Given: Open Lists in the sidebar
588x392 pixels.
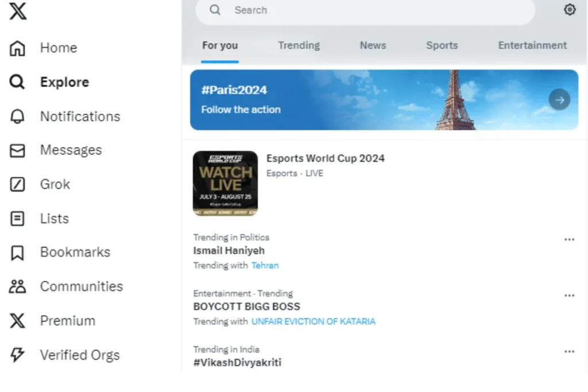Looking at the screenshot, I should click(x=39, y=219).
